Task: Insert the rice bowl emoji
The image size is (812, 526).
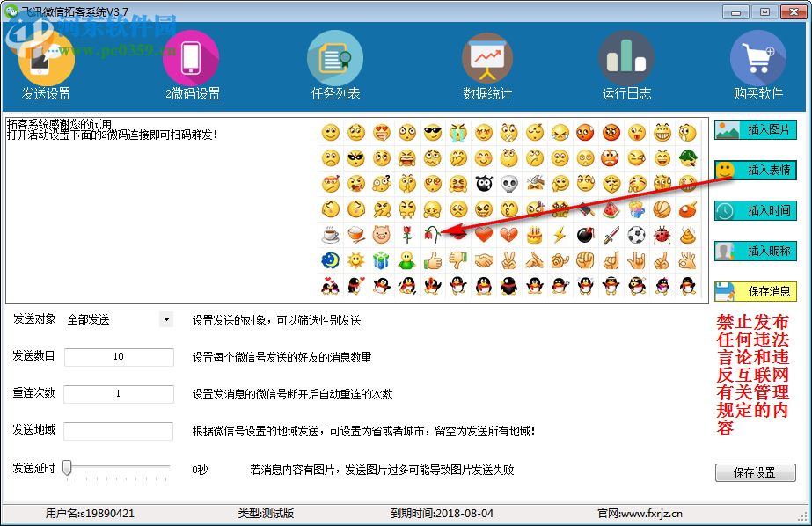Action: [355, 235]
